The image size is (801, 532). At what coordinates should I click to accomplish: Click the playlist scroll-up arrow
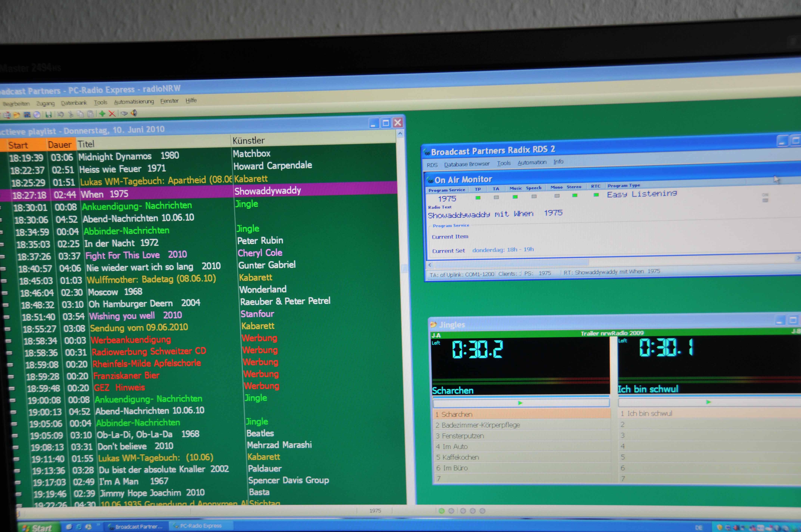[x=400, y=134]
